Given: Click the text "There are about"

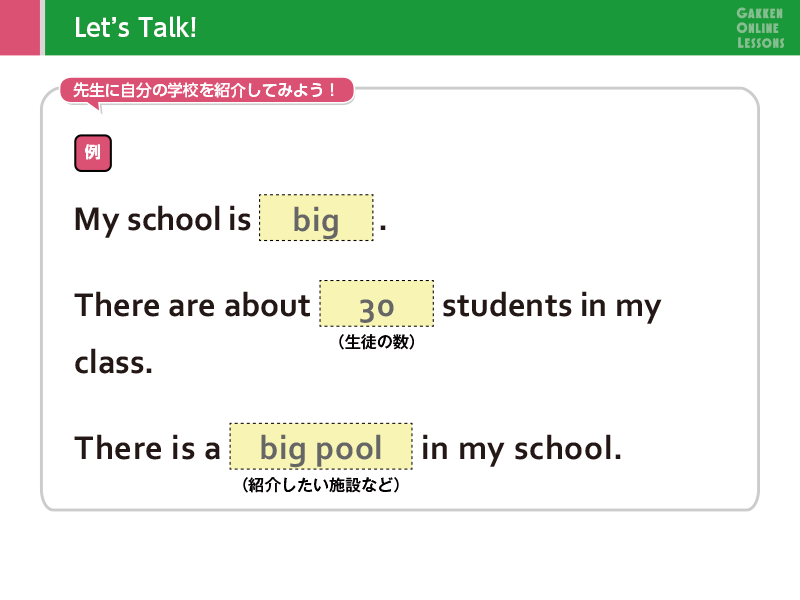Looking at the screenshot, I should click(x=192, y=305).
